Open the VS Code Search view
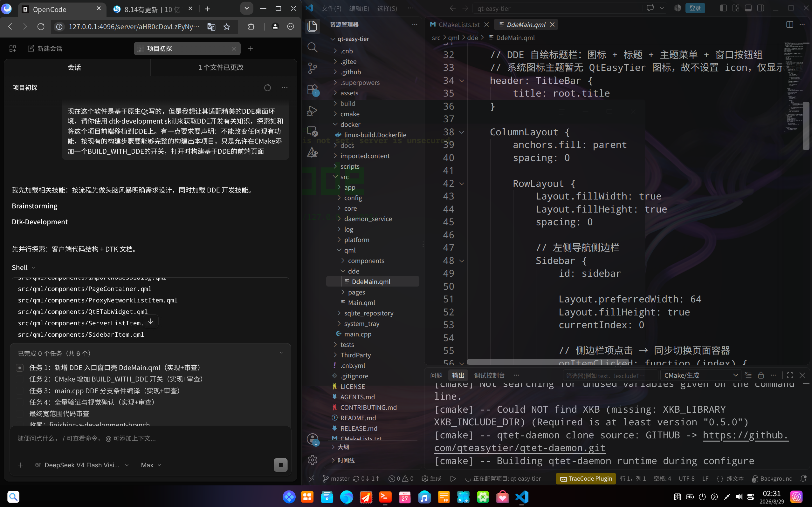The image size is (812, 507). pyautogui.click(x=313, y=47)
